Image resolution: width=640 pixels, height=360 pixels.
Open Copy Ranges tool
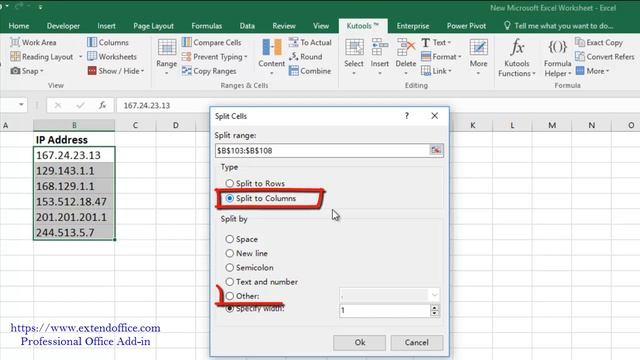[x=209, y=71]
